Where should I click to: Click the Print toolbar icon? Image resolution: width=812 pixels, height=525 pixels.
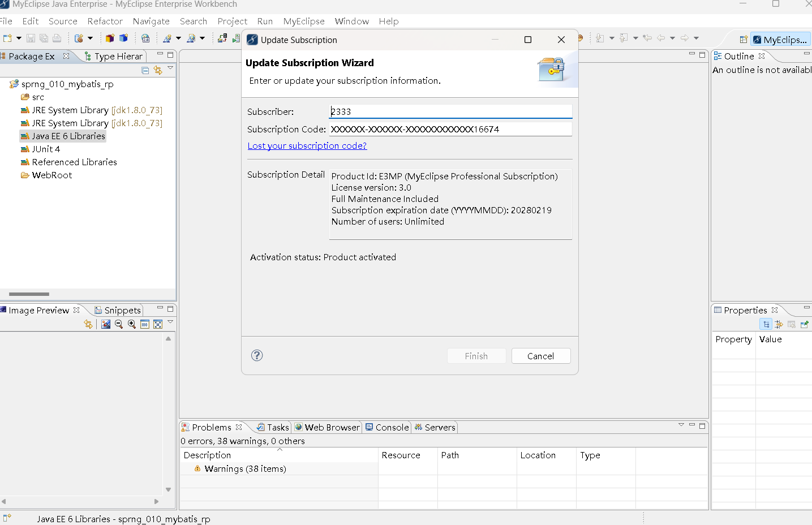(x=57, y=38)
